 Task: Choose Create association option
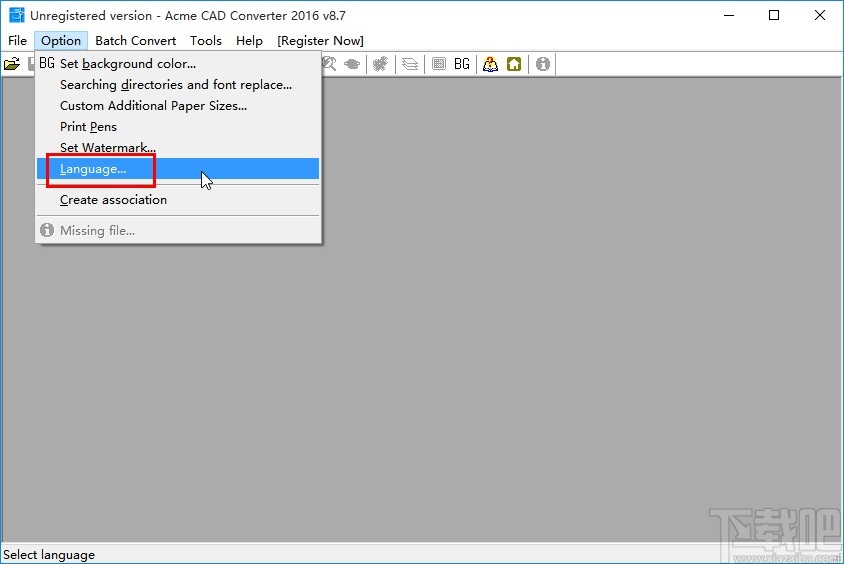(x=178, y=200)
